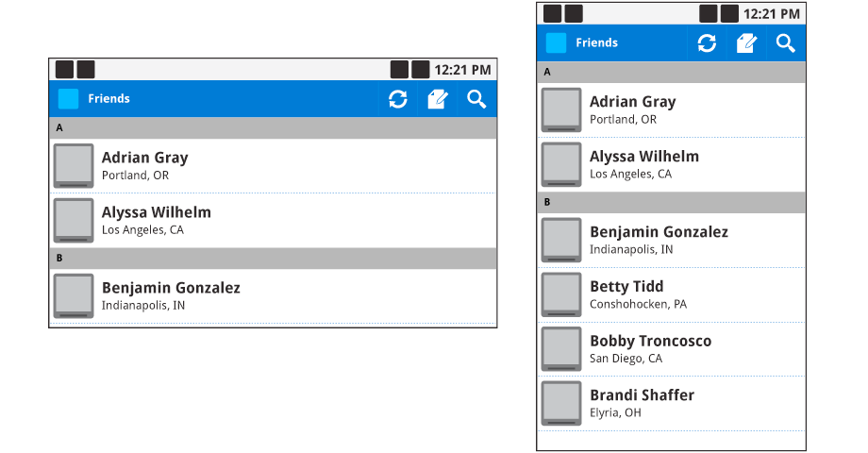The image size is (868, 453).
Task: Tap search magnifier in portrait action bar
Action: click(x=786, y=43)
